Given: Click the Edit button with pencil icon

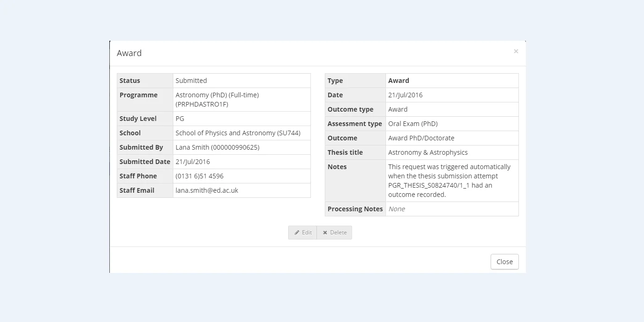Looking at the screenshot, I should (303, 233).
